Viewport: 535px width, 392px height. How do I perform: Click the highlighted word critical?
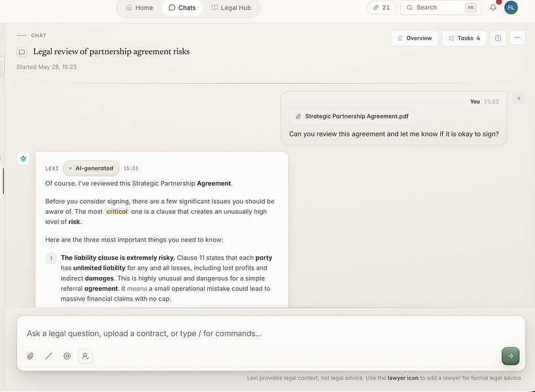116,212
